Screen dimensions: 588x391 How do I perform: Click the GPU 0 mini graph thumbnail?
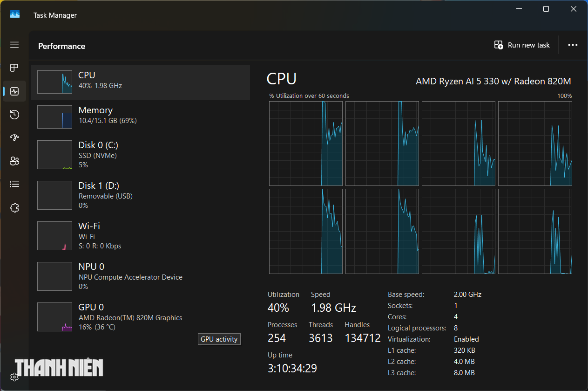click(54, 317)
